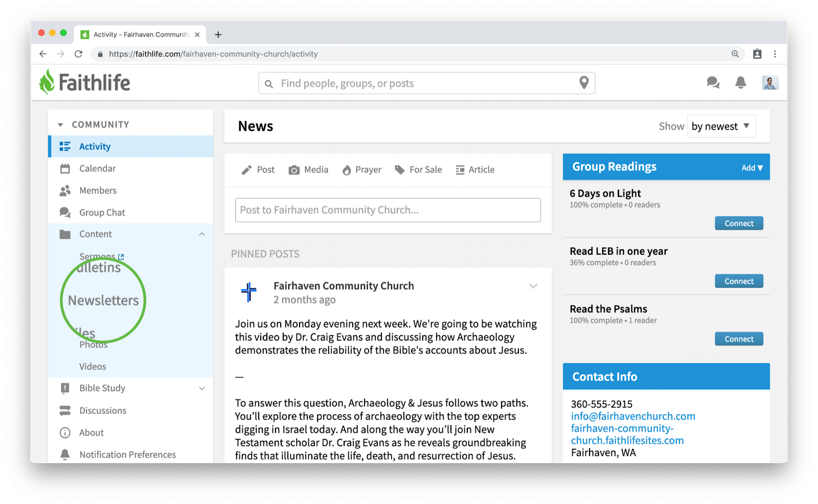Open Newsletters under Content
Image resolution: width=818 pixels, height=504 pixels.
point(103,301)
